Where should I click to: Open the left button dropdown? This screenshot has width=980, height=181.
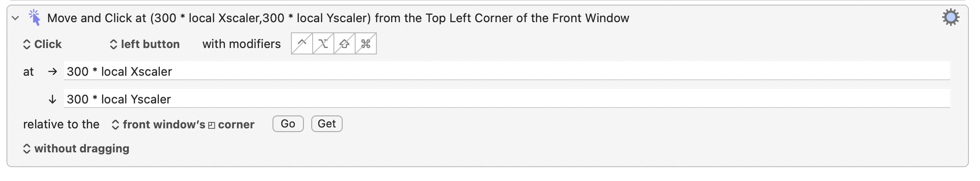tap(145, 44)
